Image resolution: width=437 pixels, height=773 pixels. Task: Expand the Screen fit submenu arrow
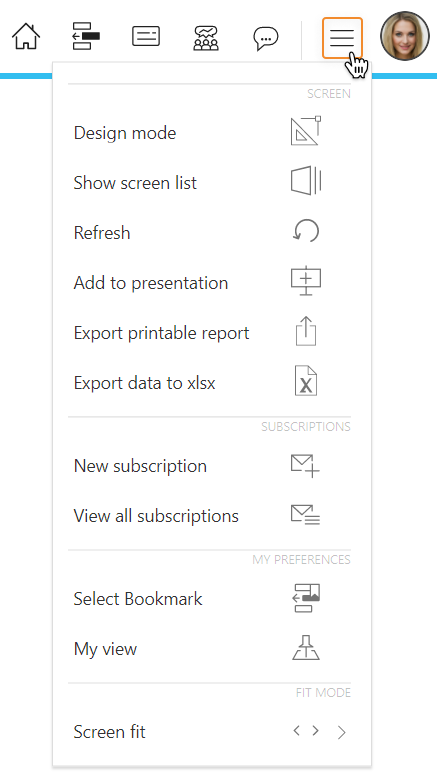point(342,733)
